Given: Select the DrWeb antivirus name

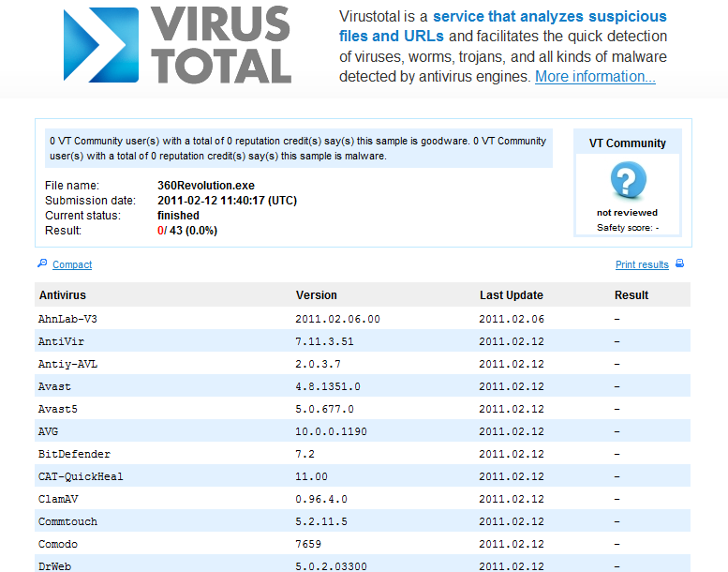Looking at the screenshot, I should tap(54, 566).
